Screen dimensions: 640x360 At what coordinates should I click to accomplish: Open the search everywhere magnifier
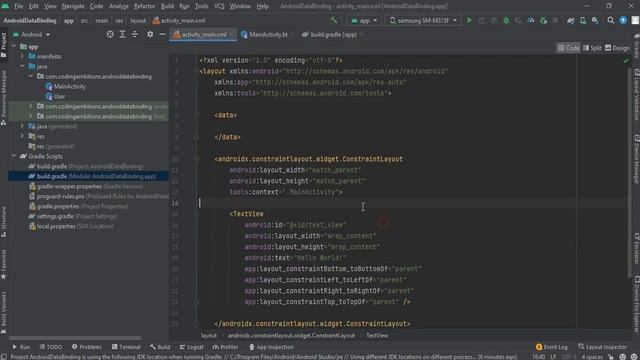[x=611, y=20]
